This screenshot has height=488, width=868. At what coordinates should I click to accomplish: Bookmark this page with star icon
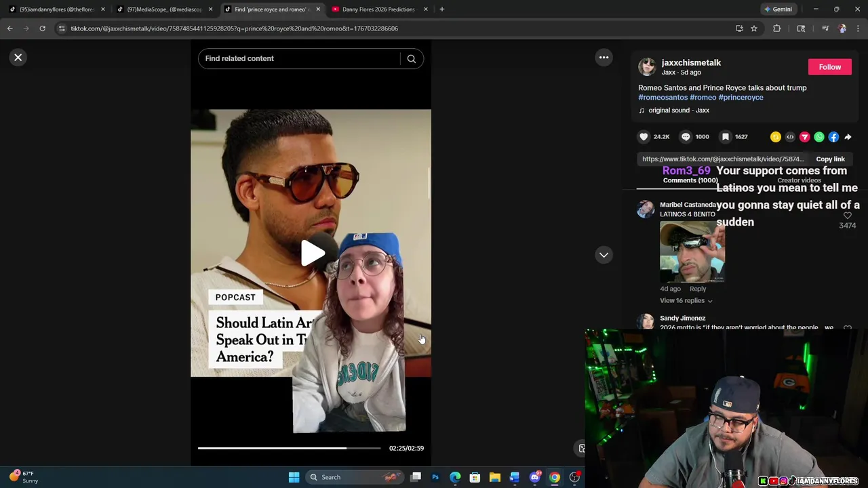click(x=753, y=28)
